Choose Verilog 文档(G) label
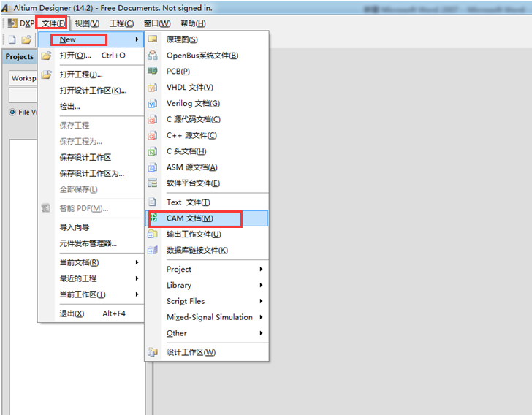 pyautogui.click(x=193, y=103)
